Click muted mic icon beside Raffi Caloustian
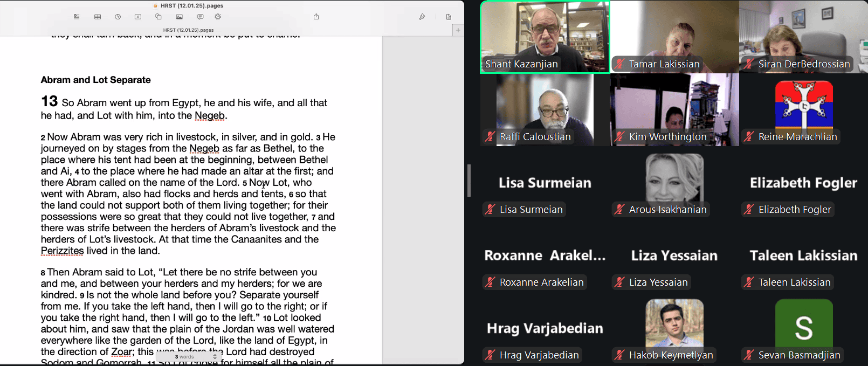The width and height of the screenshot is (868, 366). coord(490,137)
